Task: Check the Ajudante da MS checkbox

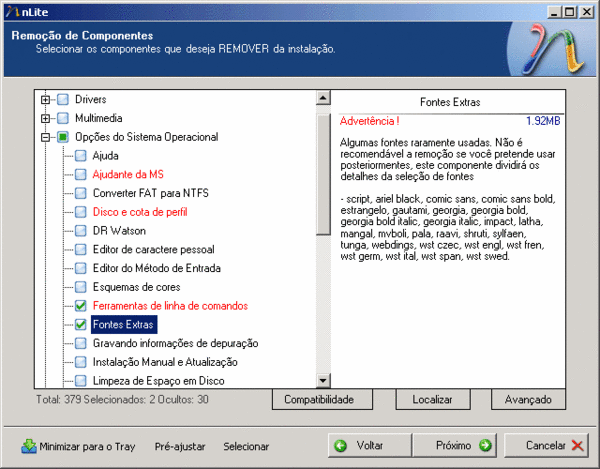Action: [80, 174]
